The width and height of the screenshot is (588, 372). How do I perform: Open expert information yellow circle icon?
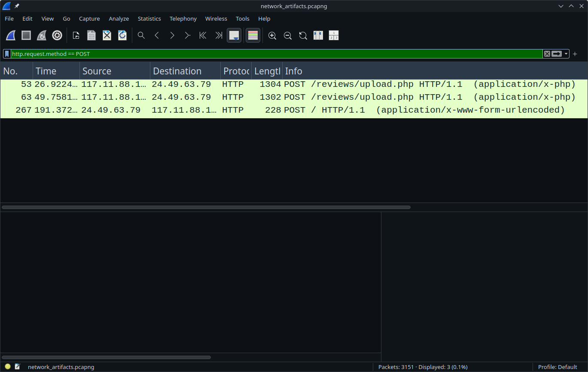tap(8, 367)
